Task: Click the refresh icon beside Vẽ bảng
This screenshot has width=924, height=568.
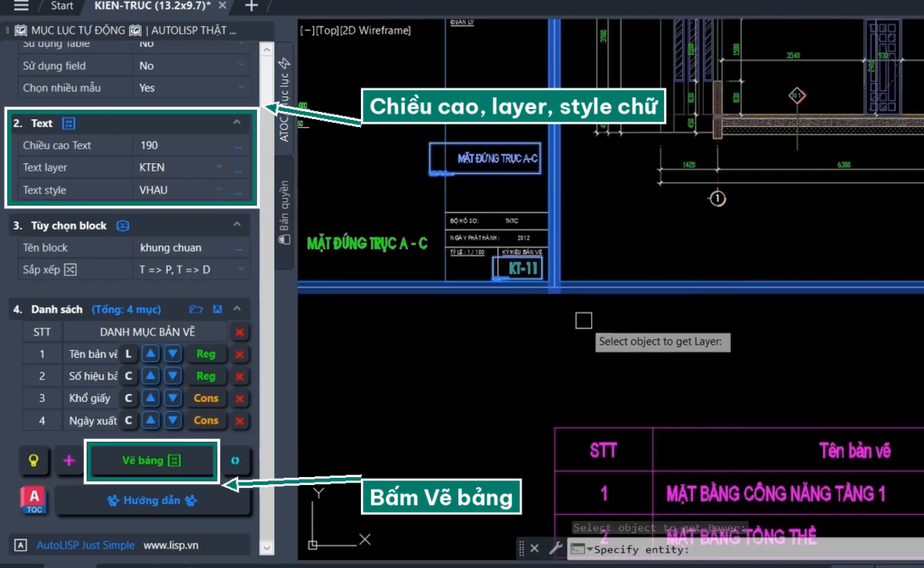Action: click(x=236, y=461)
